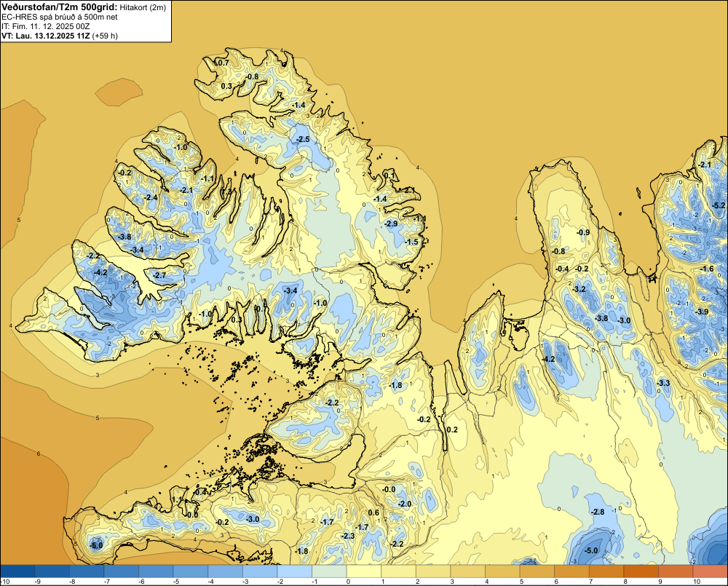Click the legend swatch between 3 and 4
Screen dimensions: 728x586
coord(468,571)
